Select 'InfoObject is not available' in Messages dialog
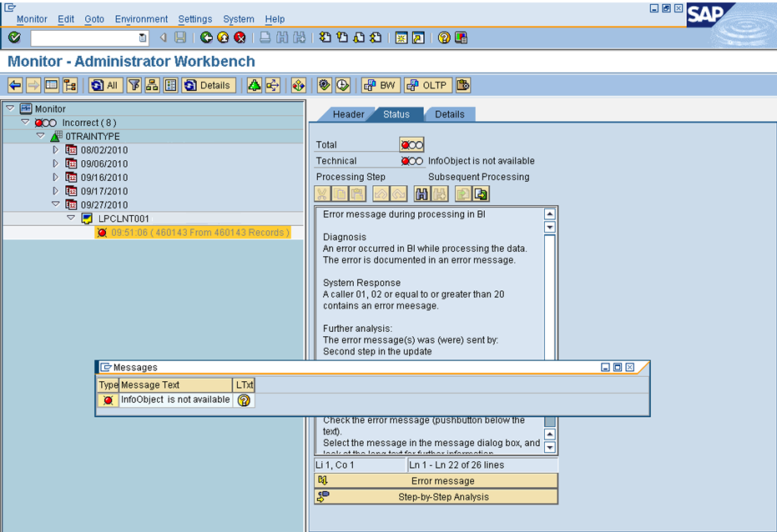The width and height of the screenshot is (777, 532). coord(175,400)
